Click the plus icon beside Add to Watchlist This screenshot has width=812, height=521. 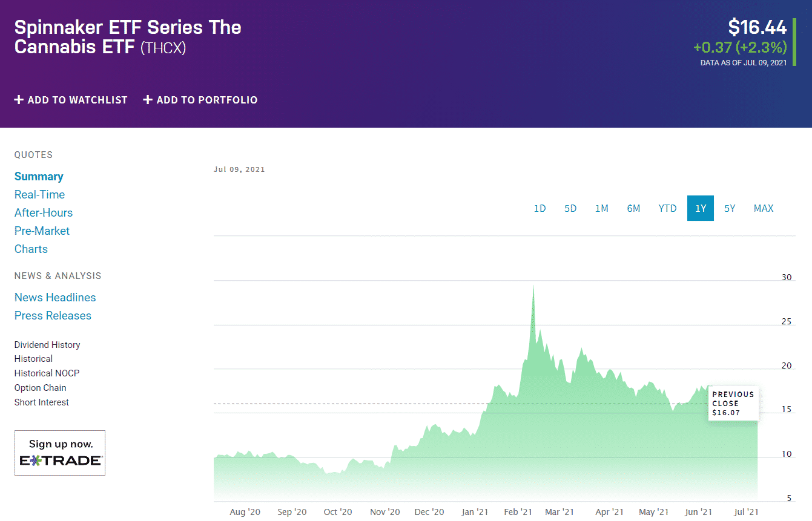[19, 100]
